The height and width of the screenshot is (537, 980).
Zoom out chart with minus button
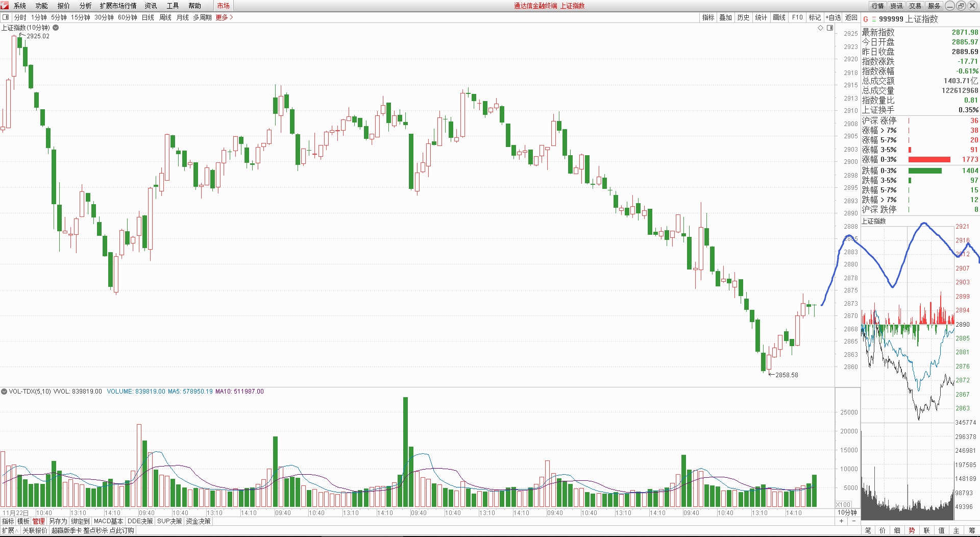coord(854,521)
